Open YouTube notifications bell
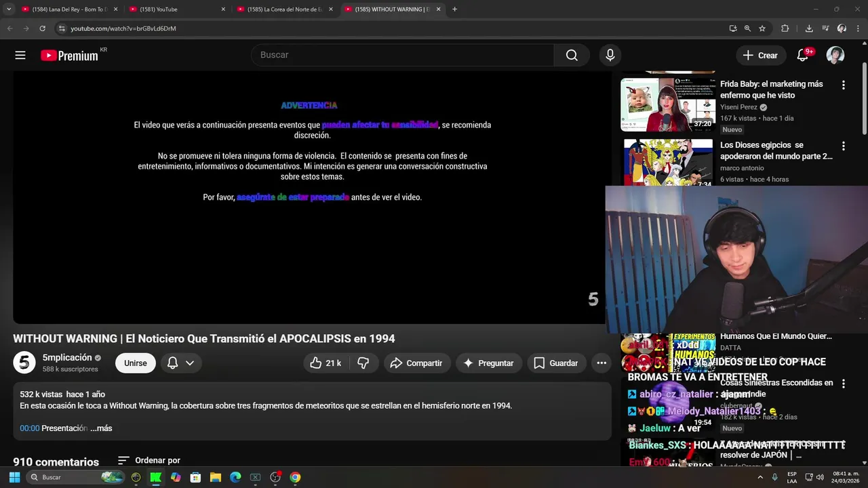 tap(802, 55)
